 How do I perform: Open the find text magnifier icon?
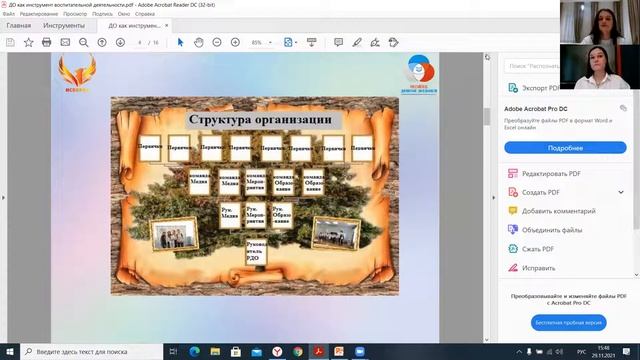(x=84, y=42)
